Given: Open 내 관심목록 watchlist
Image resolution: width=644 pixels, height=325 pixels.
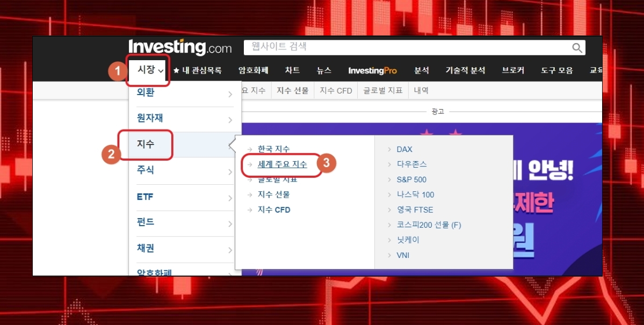Looking at the screenshot, I should 198,70.
